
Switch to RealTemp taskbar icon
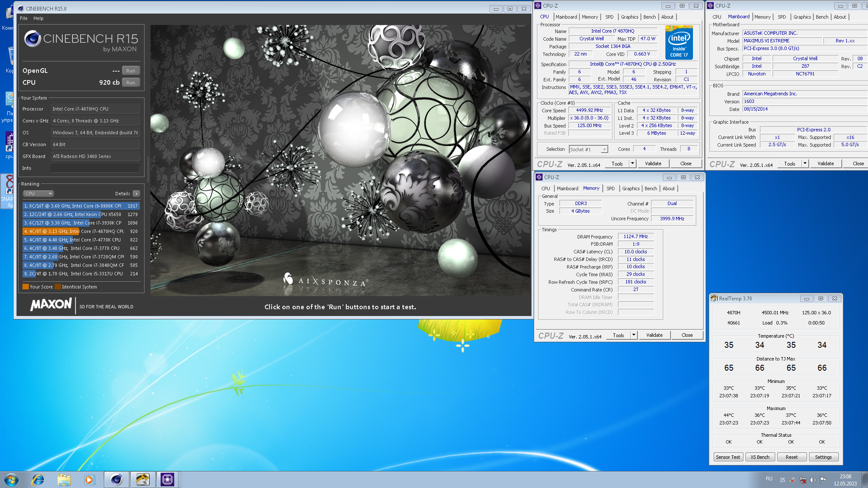point(142,480)
